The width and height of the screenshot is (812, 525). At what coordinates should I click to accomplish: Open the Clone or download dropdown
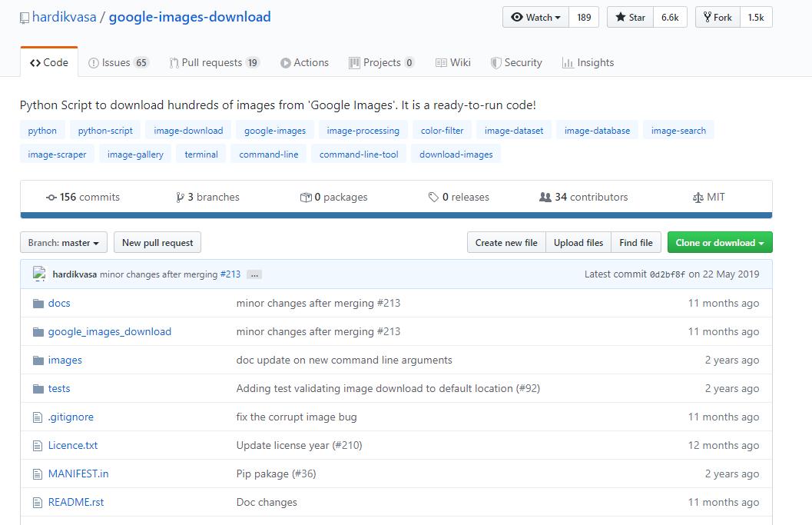point(719,243)
